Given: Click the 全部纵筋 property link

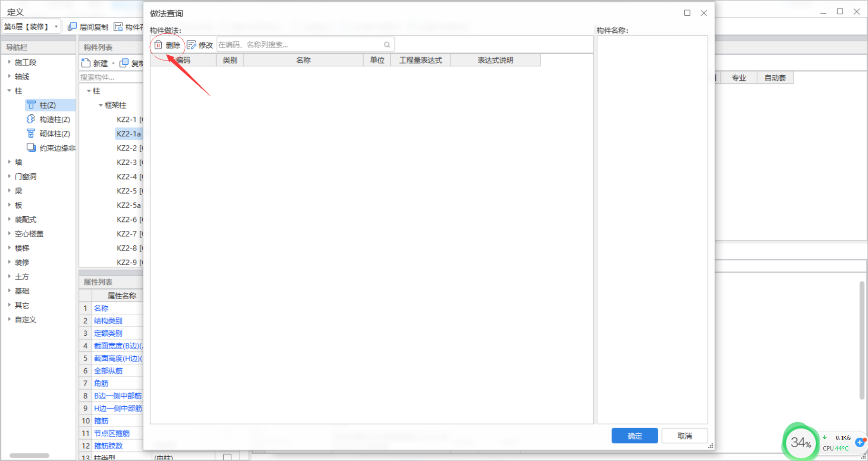Looking at the screenshot, I should coord(108,371).
